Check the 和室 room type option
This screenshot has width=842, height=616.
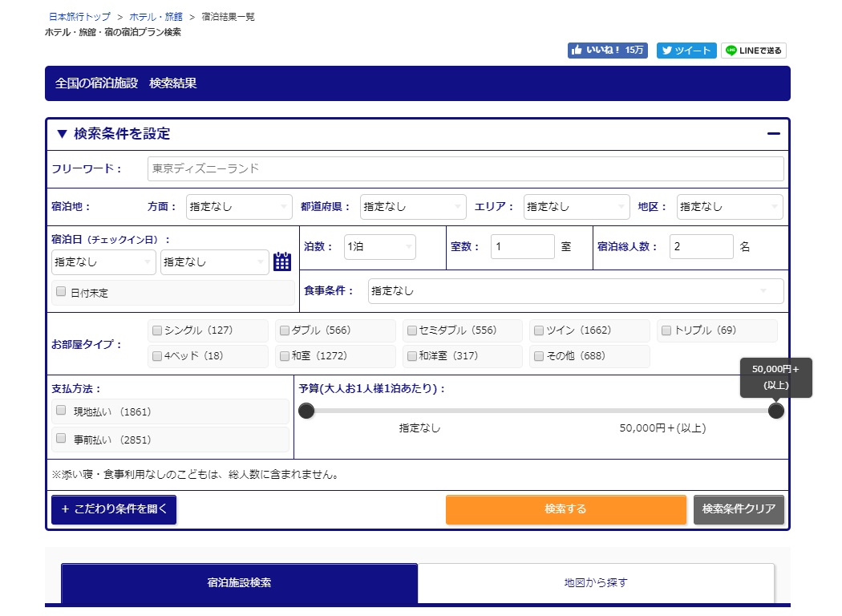point(285,356)
